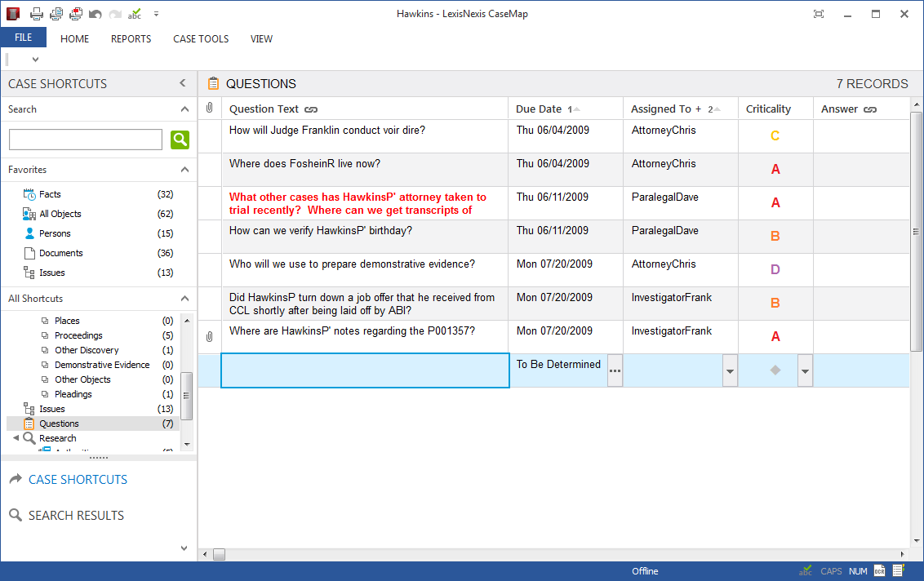Open the Case Tools ribbon tab
Image resolution: width=924 pixels, height=581 pixels.
click(201, 38)
